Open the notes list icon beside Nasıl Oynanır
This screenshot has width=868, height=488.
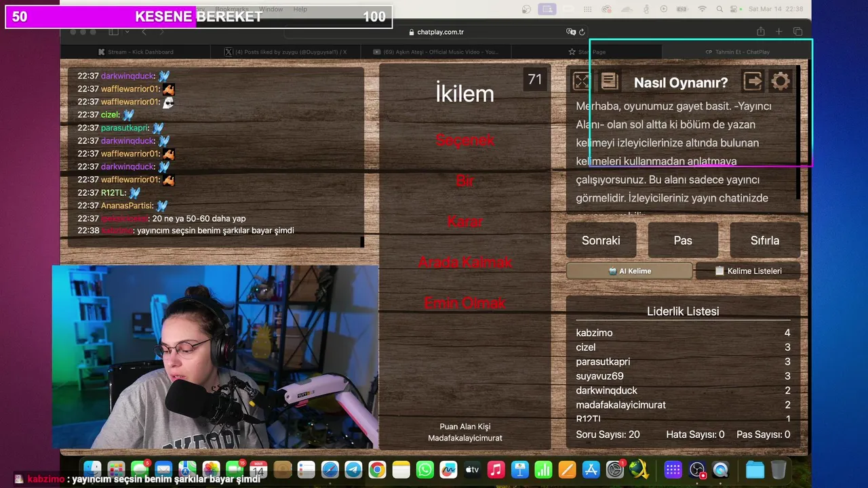pos(609,81)
